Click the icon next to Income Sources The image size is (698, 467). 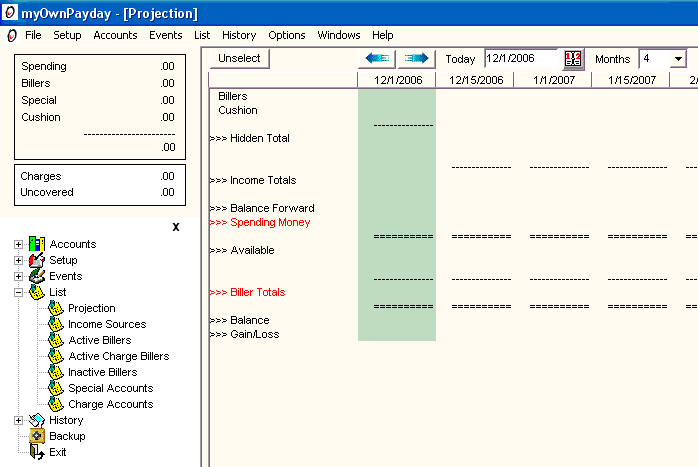(56, 324)
